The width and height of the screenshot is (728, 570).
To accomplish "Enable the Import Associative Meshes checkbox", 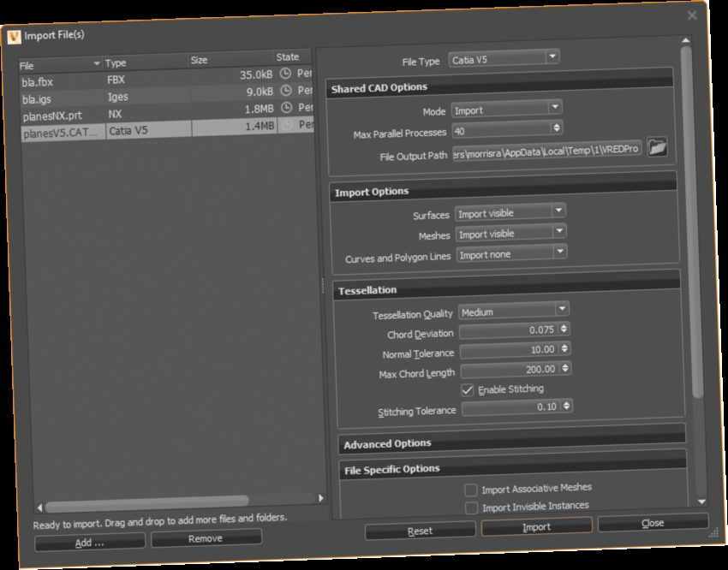I will [470, 489].
